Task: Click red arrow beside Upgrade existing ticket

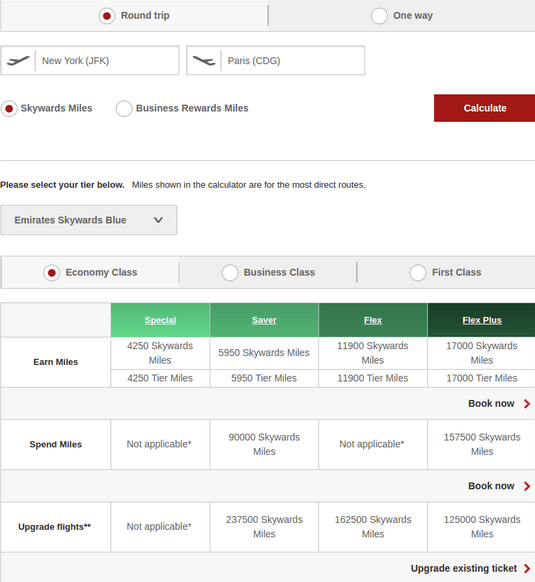Action: tap(527, 568)
